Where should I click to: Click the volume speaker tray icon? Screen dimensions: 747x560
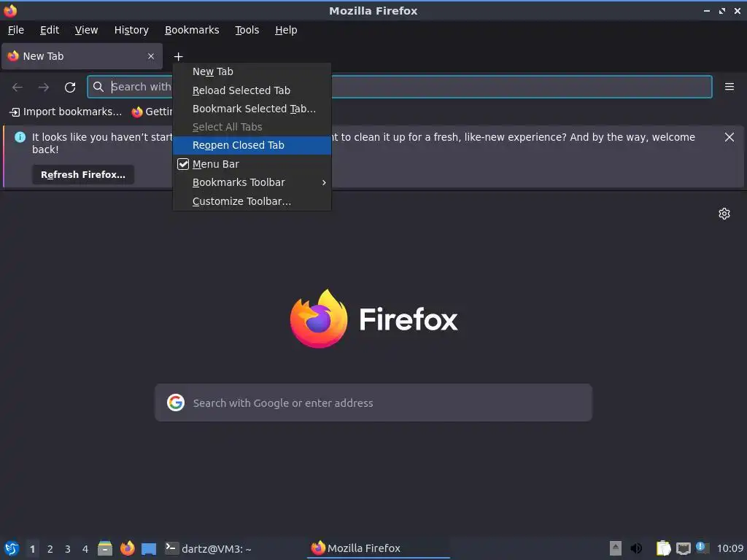pos(636,548)
